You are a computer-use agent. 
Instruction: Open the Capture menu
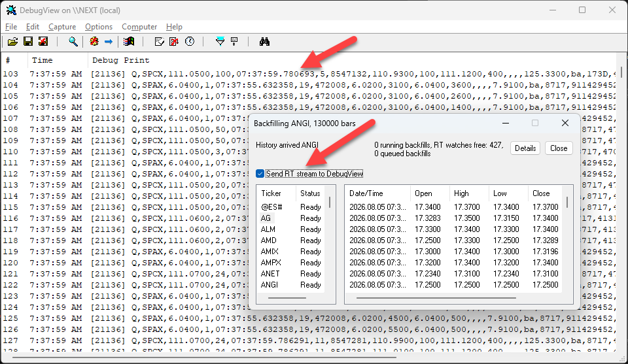62,27
